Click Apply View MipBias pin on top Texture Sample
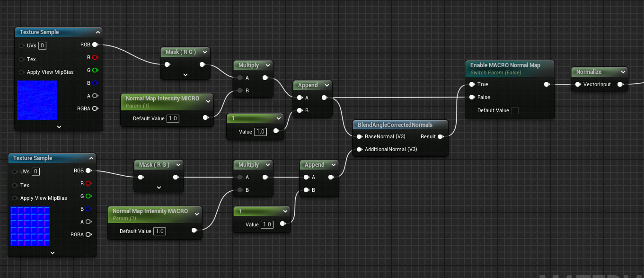 coord(22,72)
